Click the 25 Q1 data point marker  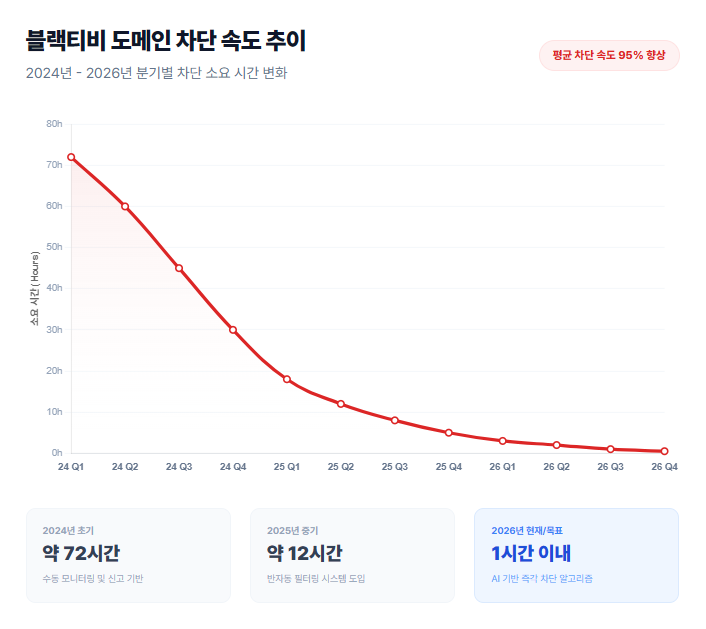287,379
